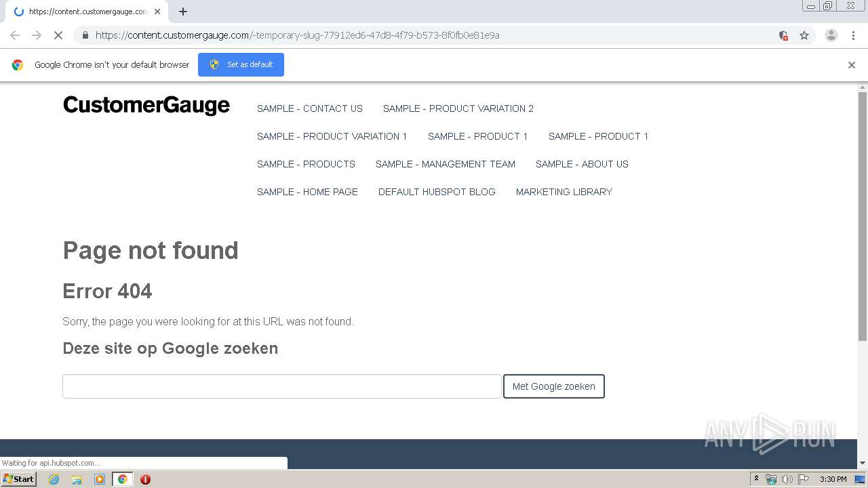Click the Page not found heading
The image size is (868, 488).
[x=151, y=251]
